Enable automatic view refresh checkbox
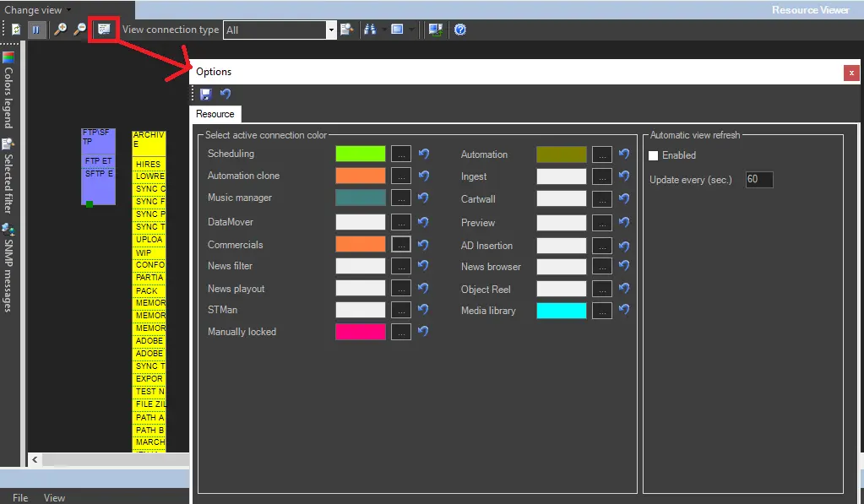Image resolution: width=864 pixels, height=504 pixels. click(653, 155)
